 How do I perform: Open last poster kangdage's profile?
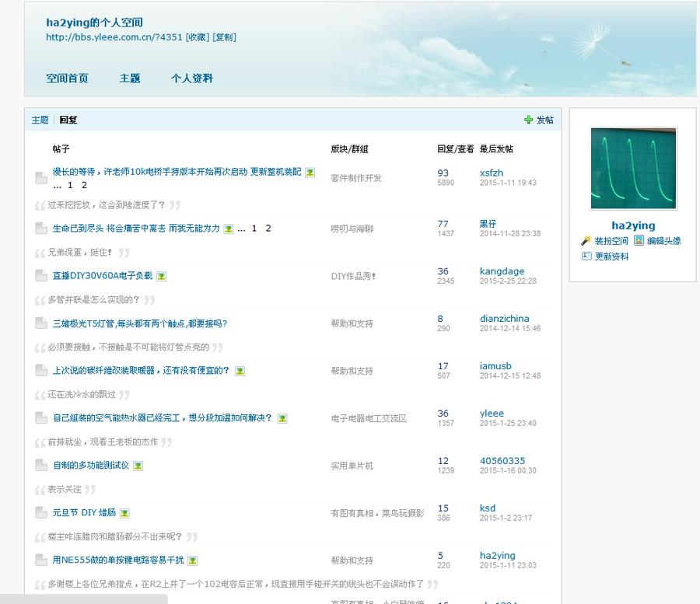click(502, 271)
